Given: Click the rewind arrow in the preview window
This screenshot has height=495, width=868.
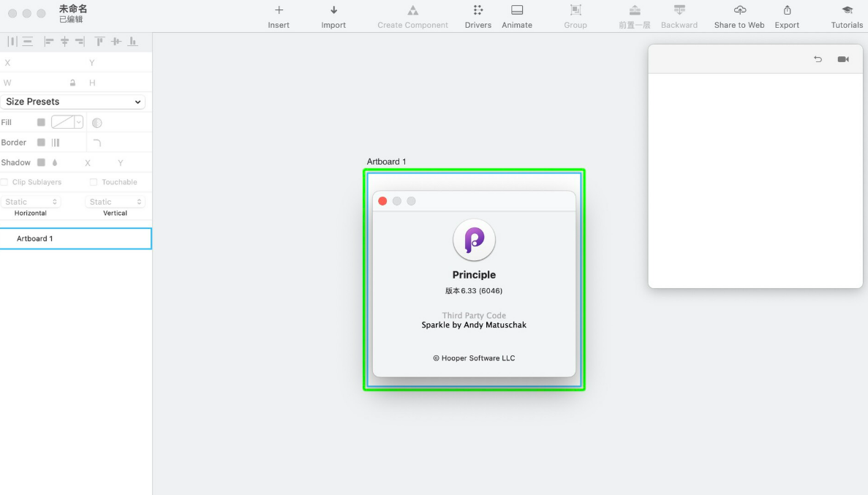Looking at the screenshot, I should (x=818, y=59).
